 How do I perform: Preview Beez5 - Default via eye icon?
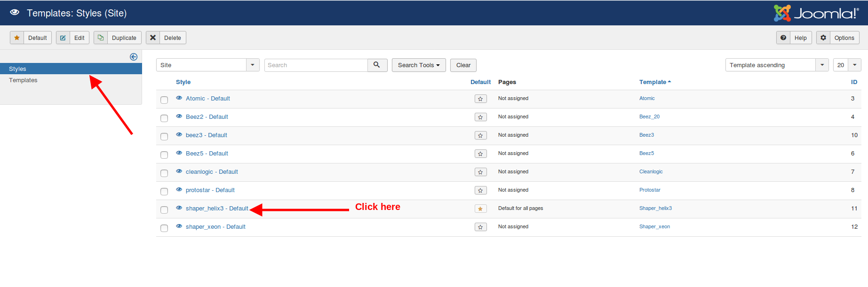pos(179,153)
